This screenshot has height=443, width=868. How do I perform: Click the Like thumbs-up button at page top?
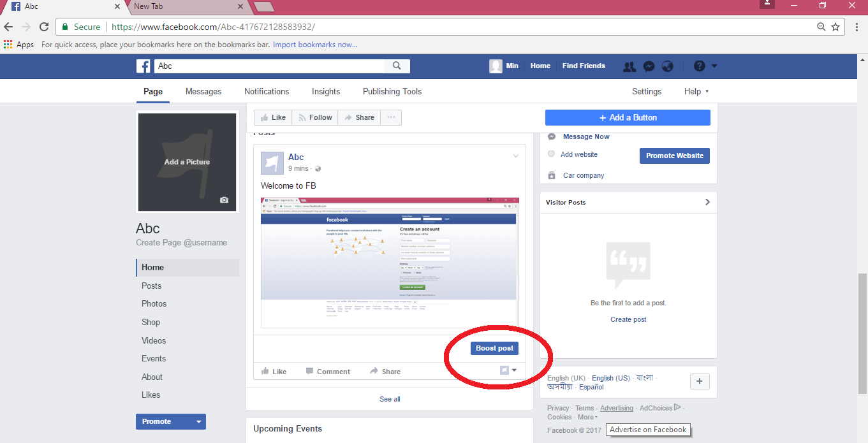click(273, 117)
